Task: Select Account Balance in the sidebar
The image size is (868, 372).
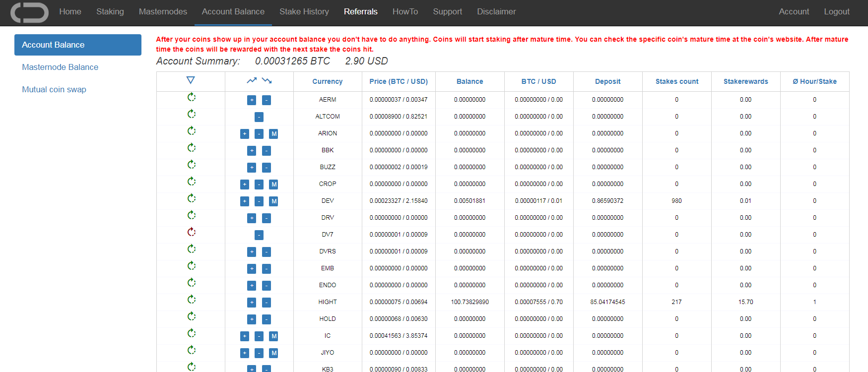Action: coord(78,45)
